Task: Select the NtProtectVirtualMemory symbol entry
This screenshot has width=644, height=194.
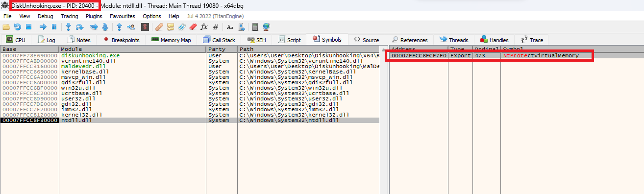Action: 517,55
